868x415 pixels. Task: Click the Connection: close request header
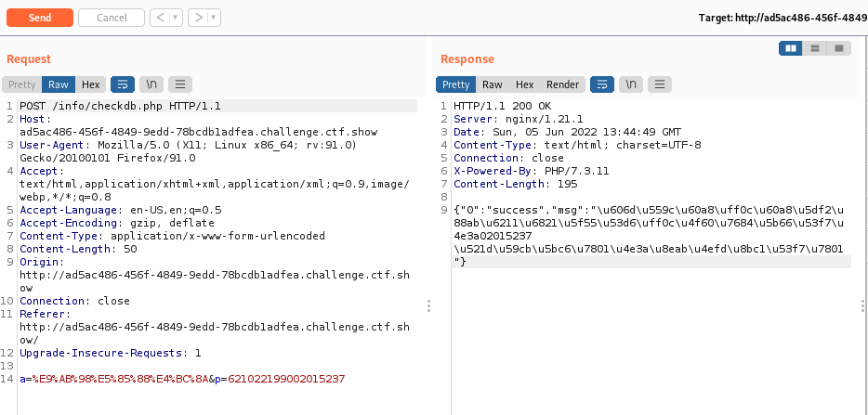(74, 301)
